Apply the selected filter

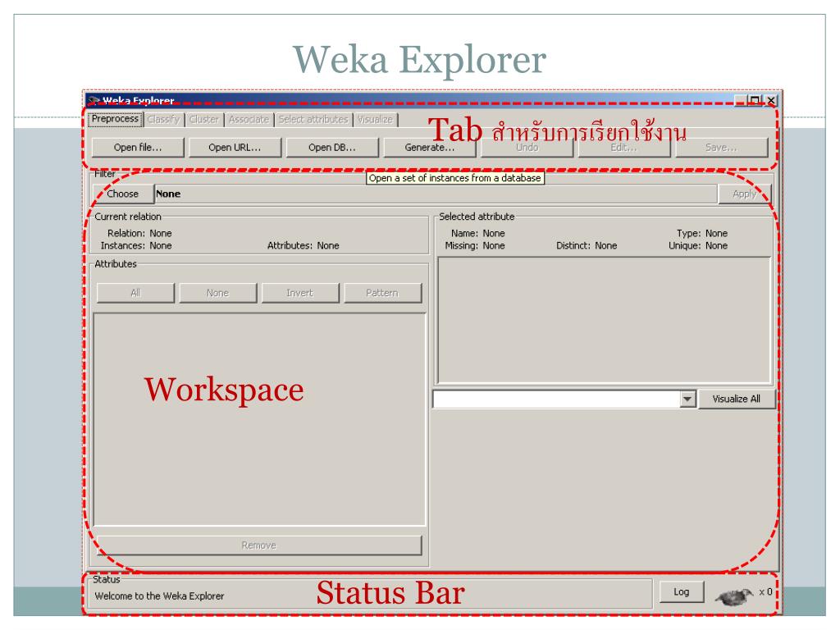click(745, 194)
